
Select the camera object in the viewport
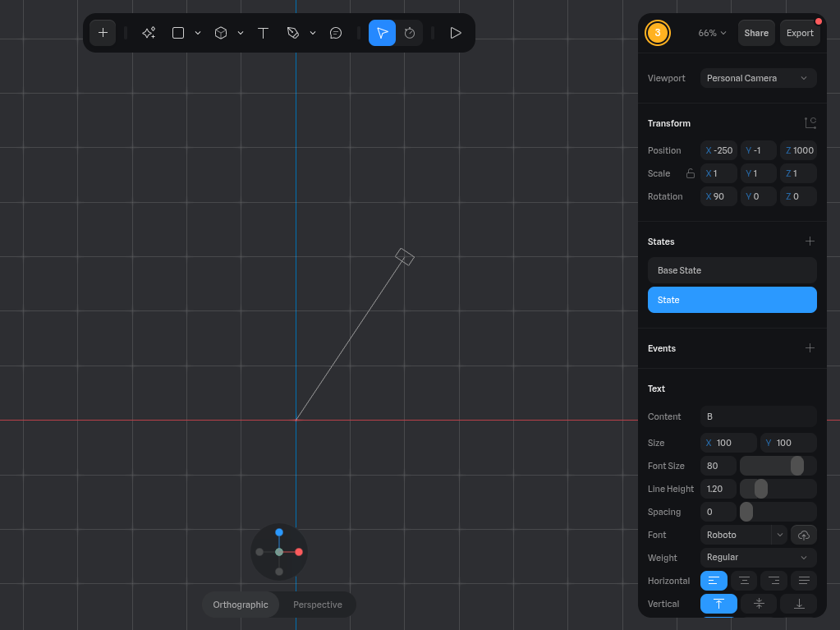coord(405,256)
